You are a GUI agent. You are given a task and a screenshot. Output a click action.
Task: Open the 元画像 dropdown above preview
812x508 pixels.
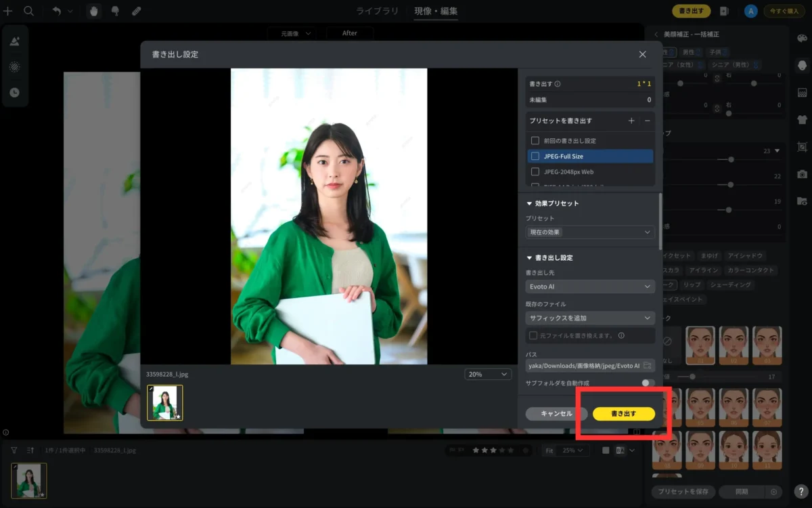click(292, 33)
